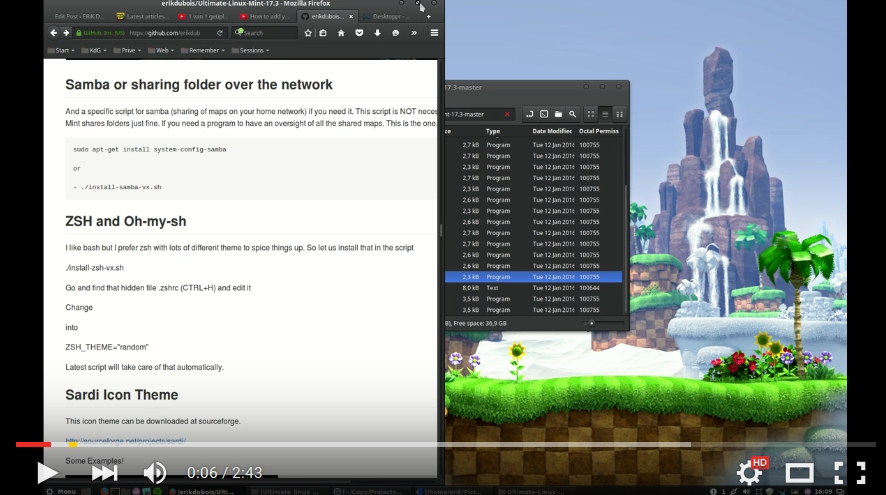Switch file manager to icon view

pyautogui.click(x=590, y=114)
